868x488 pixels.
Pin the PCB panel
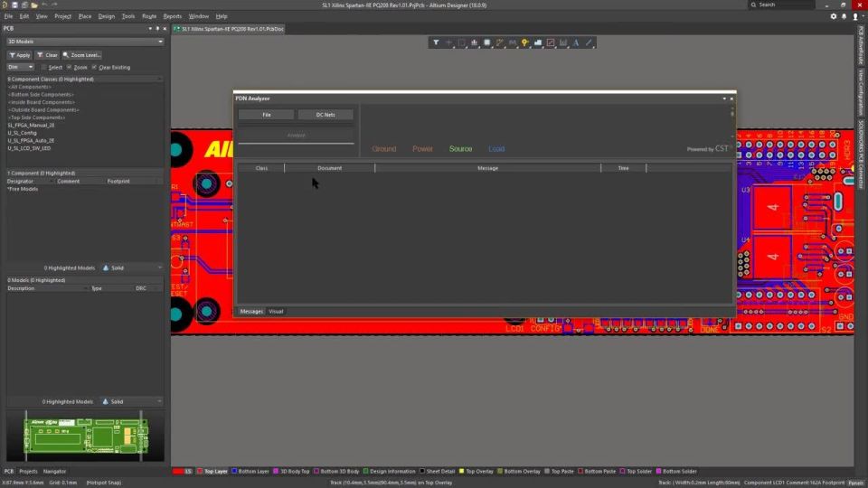coord(157,28)
